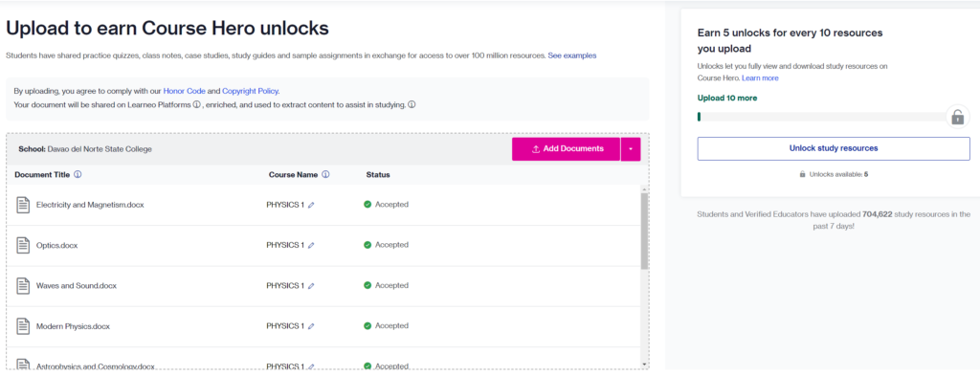Click the Accepted checkmark for Waves and Sound.docx

pyautogui.click(x=367, y=285)
